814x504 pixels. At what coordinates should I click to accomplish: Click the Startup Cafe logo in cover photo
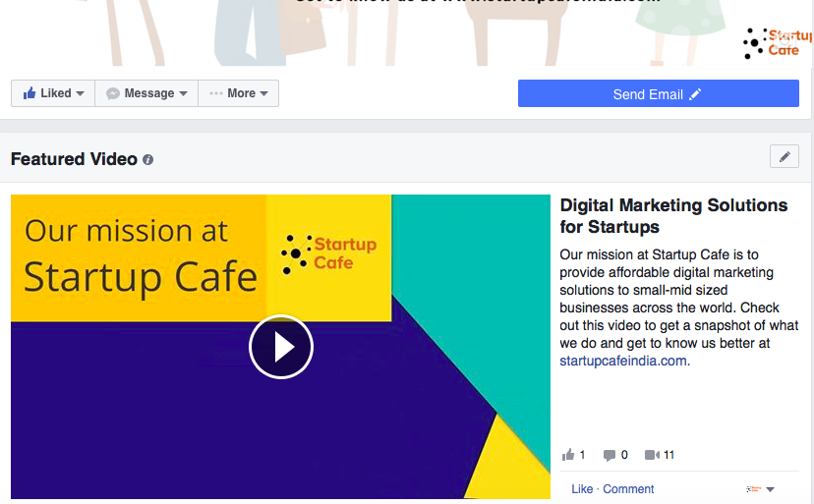(778, 43)
